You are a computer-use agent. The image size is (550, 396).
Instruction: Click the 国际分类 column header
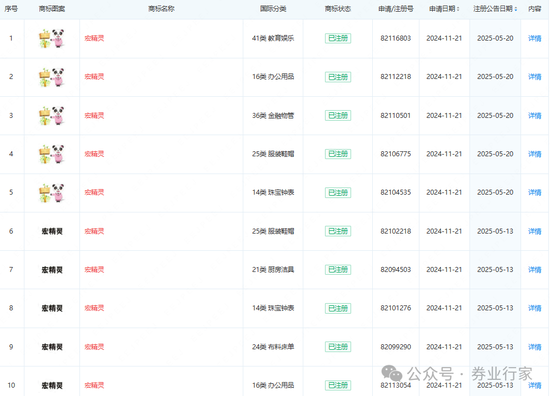pyautogui.click(x=273, y=9)
